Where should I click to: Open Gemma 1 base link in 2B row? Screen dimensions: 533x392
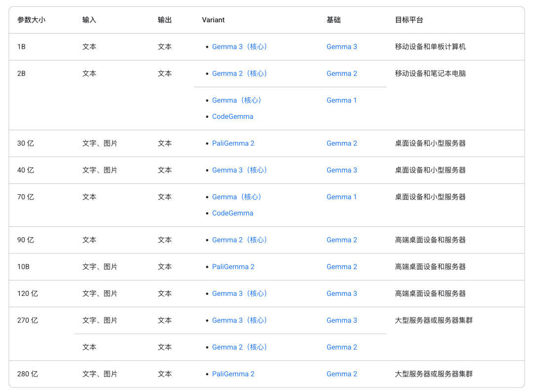point(342,101)
